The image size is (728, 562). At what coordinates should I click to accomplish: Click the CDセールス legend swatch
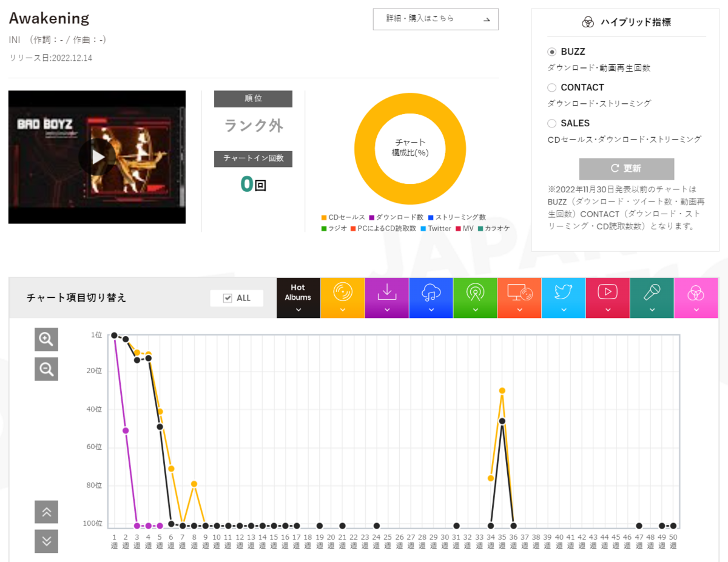[x=324, y=217]
